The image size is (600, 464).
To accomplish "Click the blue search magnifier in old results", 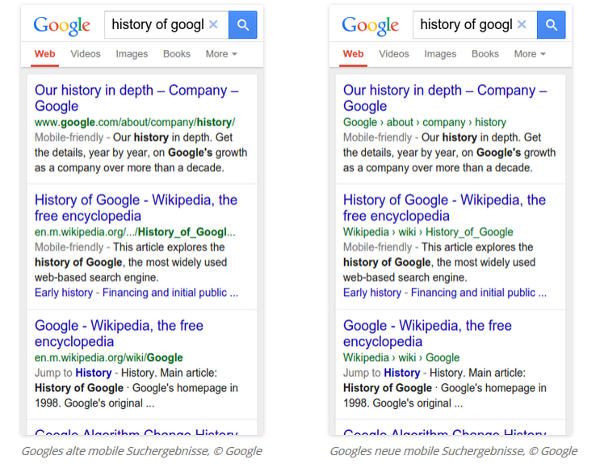I will 243,25.
